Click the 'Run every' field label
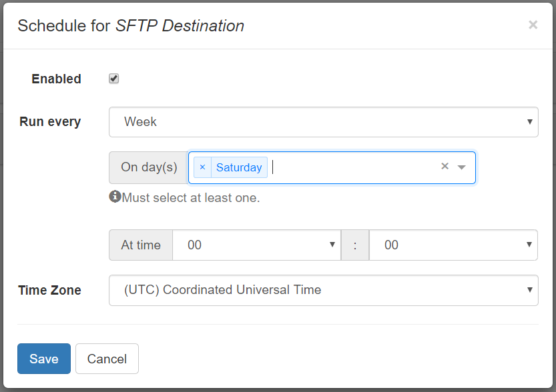 coord(50,122)
